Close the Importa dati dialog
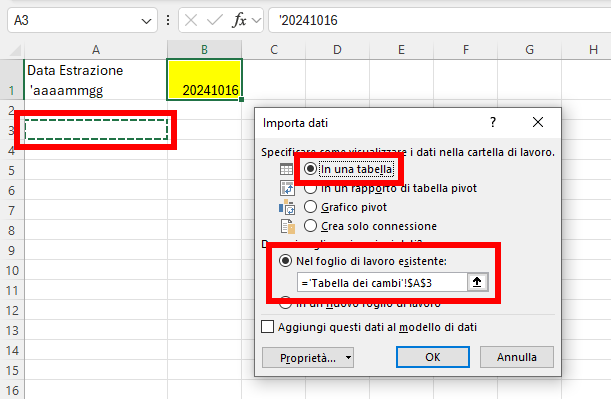This screenshot has width=611, height=399. (x=538, y=122)
